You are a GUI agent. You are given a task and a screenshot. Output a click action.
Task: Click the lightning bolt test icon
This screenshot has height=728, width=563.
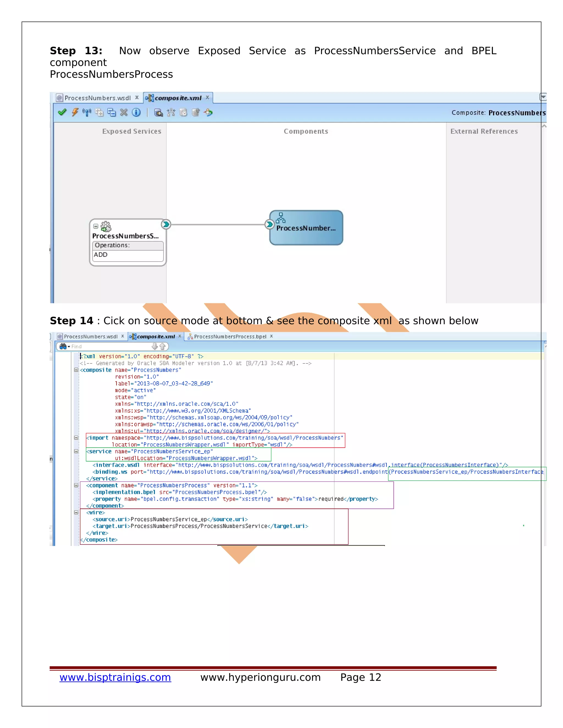click(x=75, y=112)
